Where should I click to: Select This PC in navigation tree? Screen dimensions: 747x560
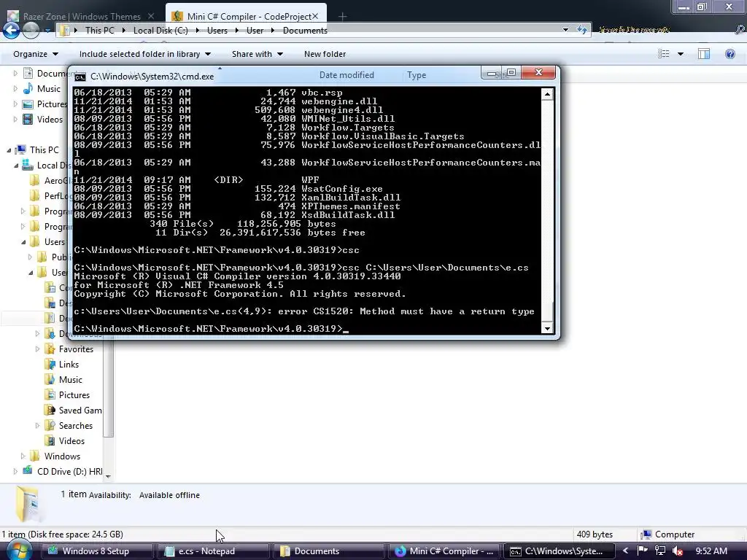point(44,150)
